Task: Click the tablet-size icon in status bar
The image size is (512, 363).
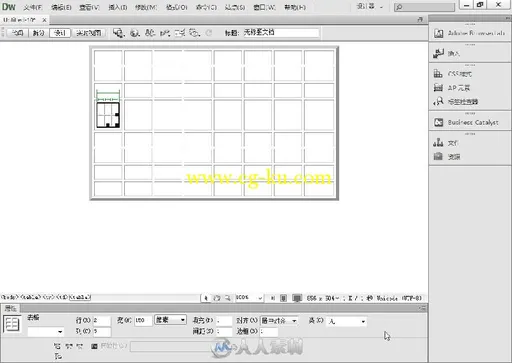Action: [x=283, y=298]
